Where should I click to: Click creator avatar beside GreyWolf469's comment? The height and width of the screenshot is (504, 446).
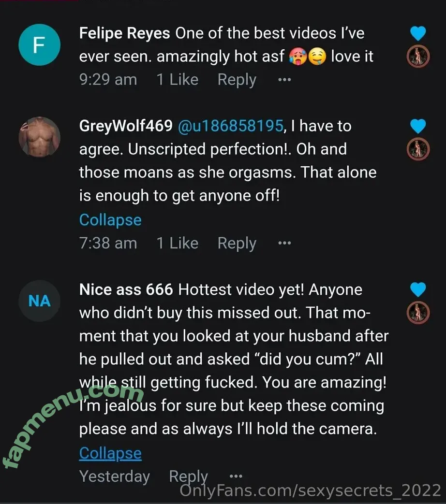(x=417, y=149)
